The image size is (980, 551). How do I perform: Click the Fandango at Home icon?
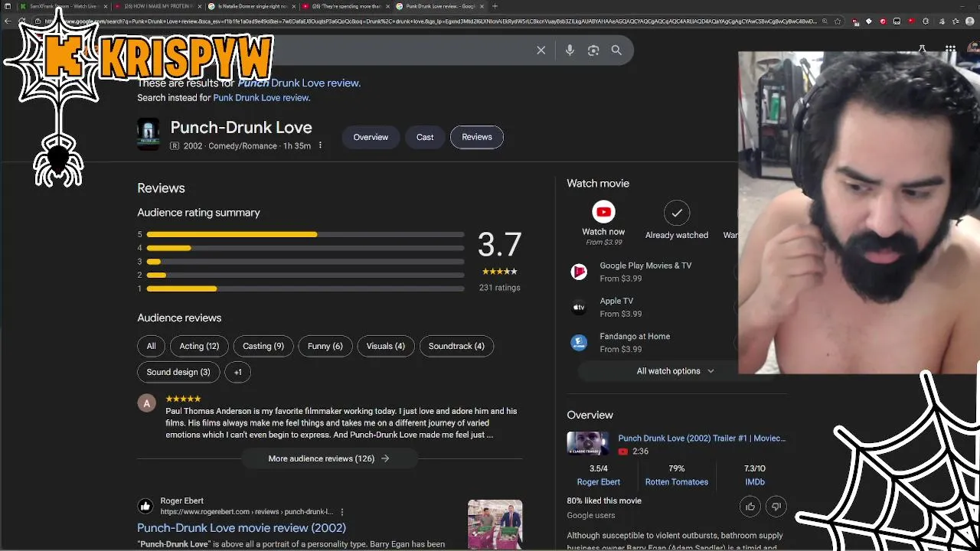[x=579, y=342]
